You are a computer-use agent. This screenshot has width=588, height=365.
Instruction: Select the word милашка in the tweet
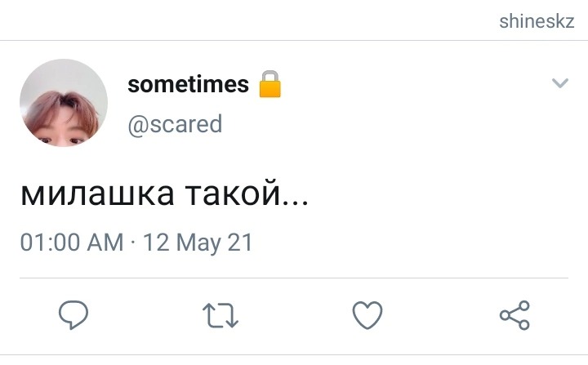tap(97, 194)
